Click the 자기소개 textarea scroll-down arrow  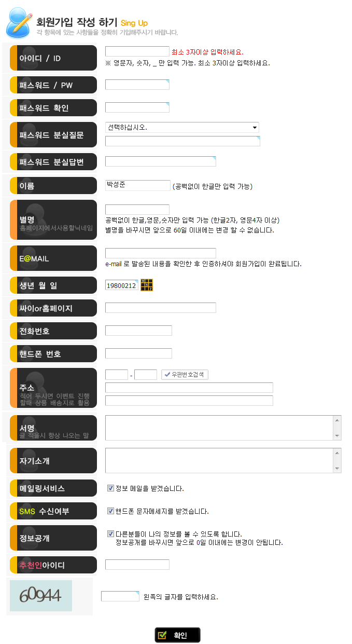pos(337,469)
